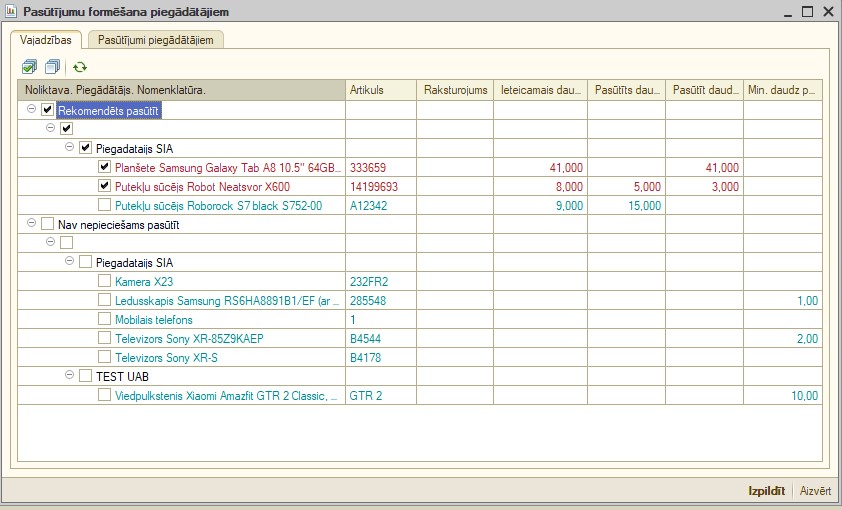Image resolution: width=842 pixels, height=510 pixels.
Task: Collapse the Nav nepieciešams pasūtīt group
Action: (33, 224)
